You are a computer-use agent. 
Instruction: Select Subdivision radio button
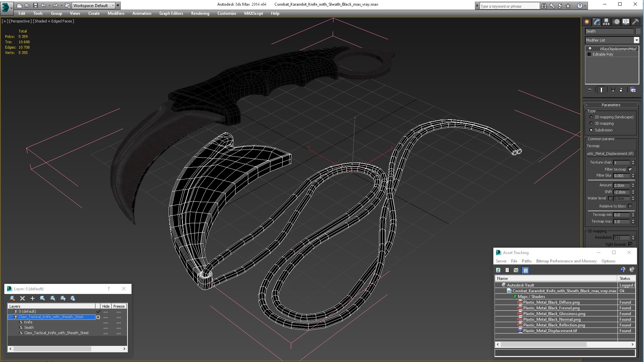pos(591,130)
